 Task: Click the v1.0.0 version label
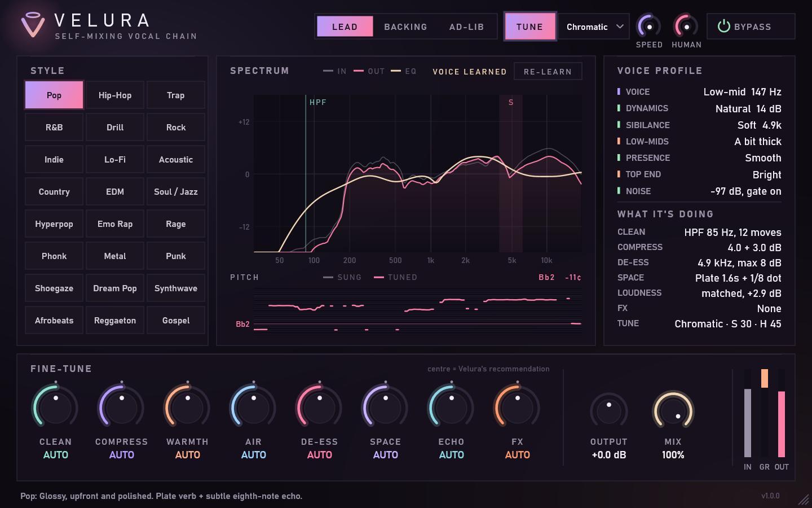(770, 496)
